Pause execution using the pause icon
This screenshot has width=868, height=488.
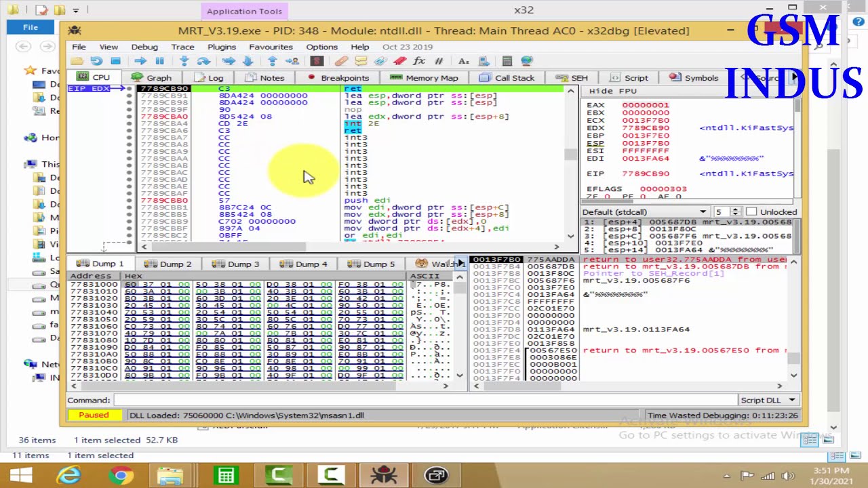[159, 61]
